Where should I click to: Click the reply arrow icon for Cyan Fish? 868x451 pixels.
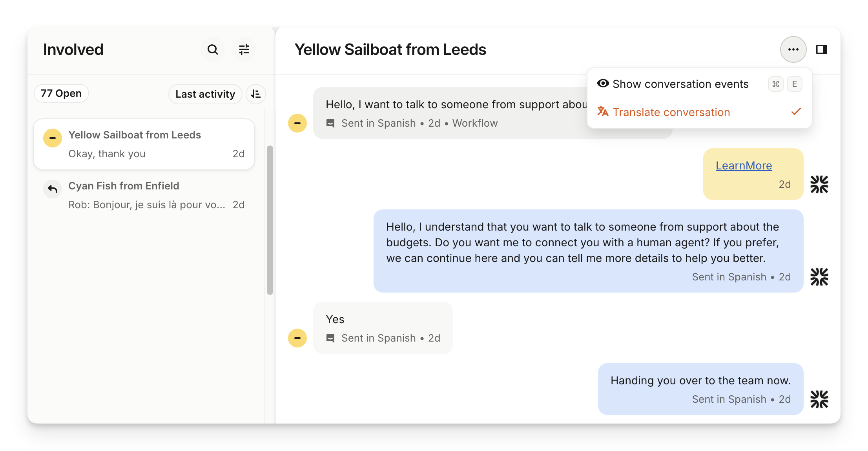[53, 189]
